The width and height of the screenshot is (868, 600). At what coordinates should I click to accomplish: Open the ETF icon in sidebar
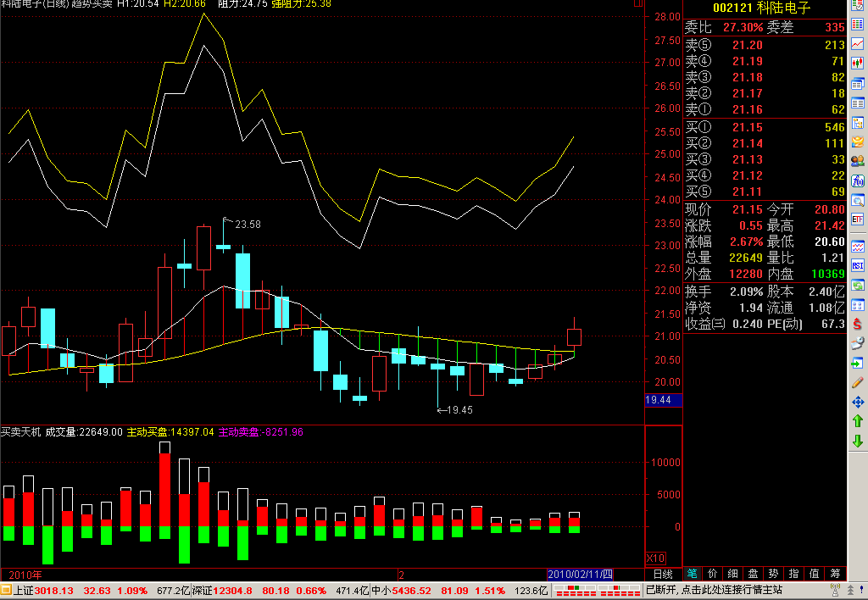[x=858, y=219]
